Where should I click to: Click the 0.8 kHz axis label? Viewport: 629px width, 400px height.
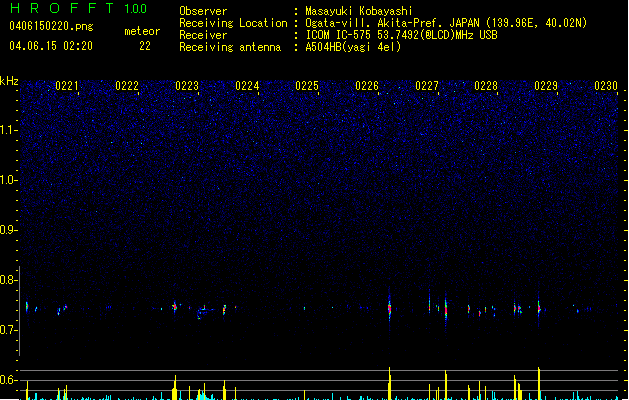8,280
